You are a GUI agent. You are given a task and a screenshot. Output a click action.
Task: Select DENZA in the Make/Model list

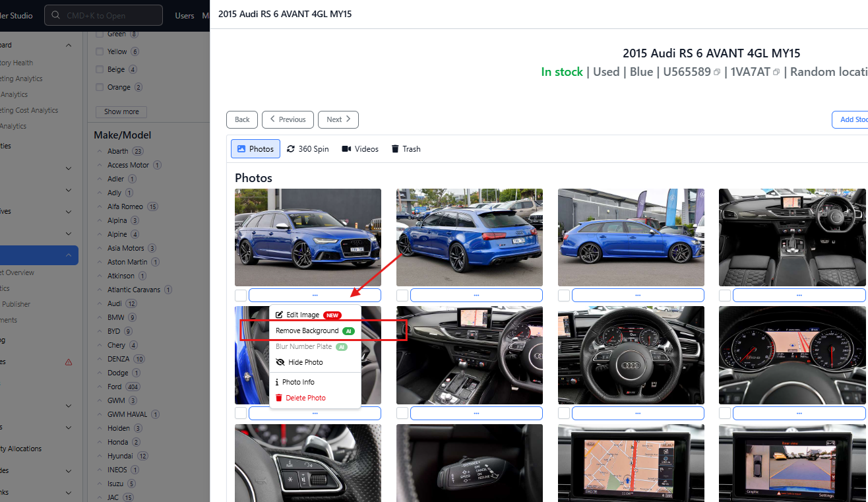[119, 359]
